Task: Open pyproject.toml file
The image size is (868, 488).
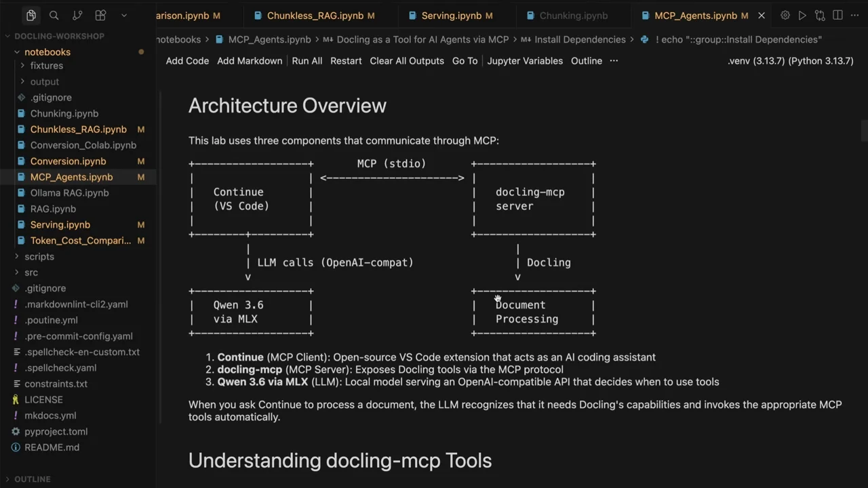Action: pos(56,431)
